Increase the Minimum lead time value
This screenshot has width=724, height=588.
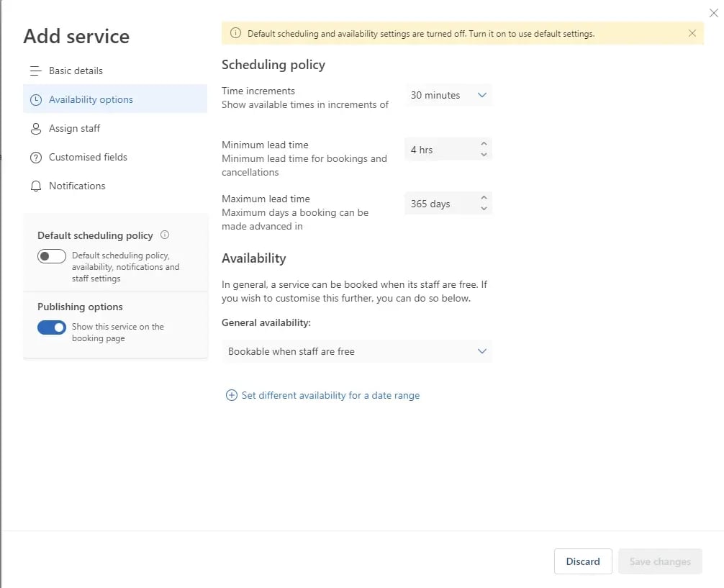pyautogui.click(x=484, y=145)
